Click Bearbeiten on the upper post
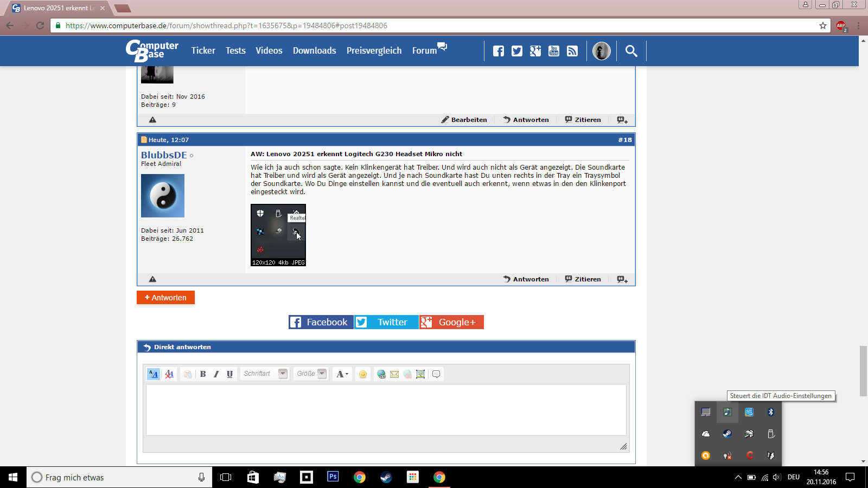This screenshot has height=488, width=868. click(464, 120)
